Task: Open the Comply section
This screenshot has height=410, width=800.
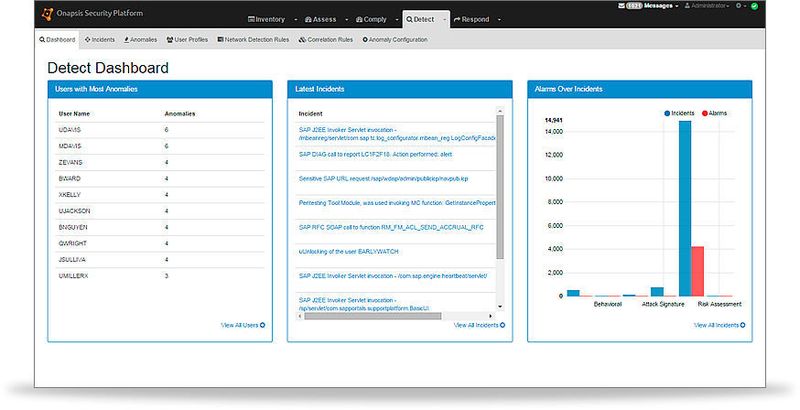Action: pos(371,19)
